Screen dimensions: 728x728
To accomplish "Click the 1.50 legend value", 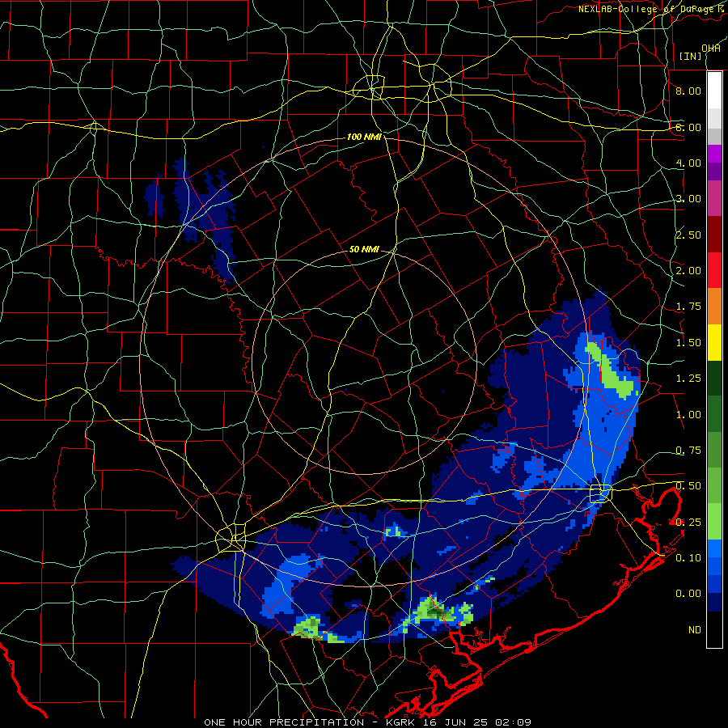I will (x=688, y=343).
